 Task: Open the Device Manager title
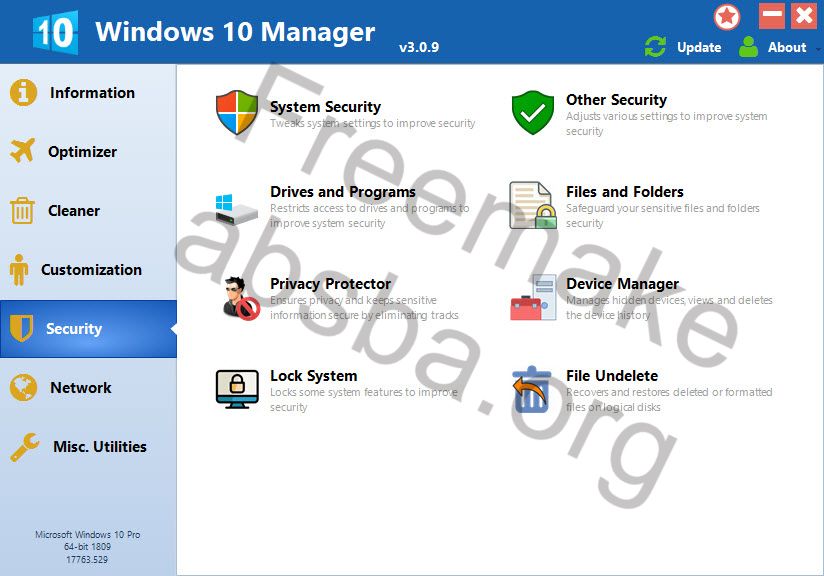point(622,284)
